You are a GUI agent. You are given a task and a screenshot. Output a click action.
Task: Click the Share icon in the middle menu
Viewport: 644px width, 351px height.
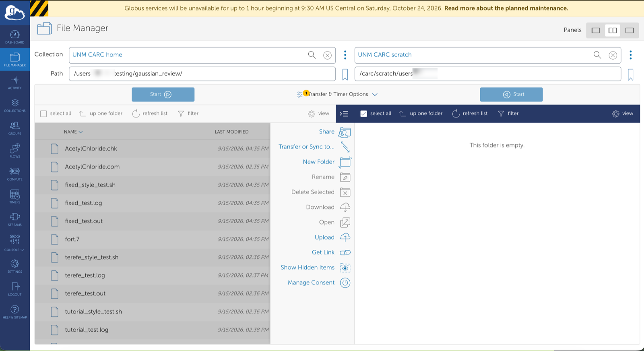345,132
